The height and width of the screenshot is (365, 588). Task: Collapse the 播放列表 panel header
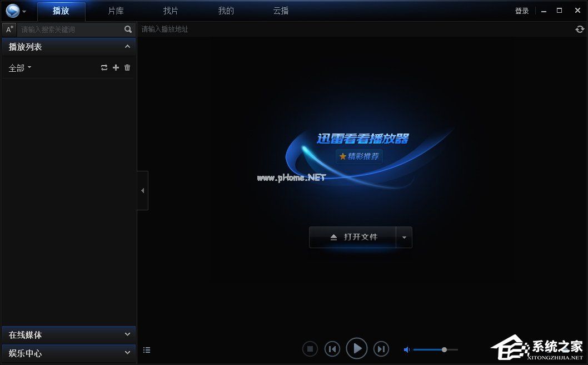pos(127,47)
